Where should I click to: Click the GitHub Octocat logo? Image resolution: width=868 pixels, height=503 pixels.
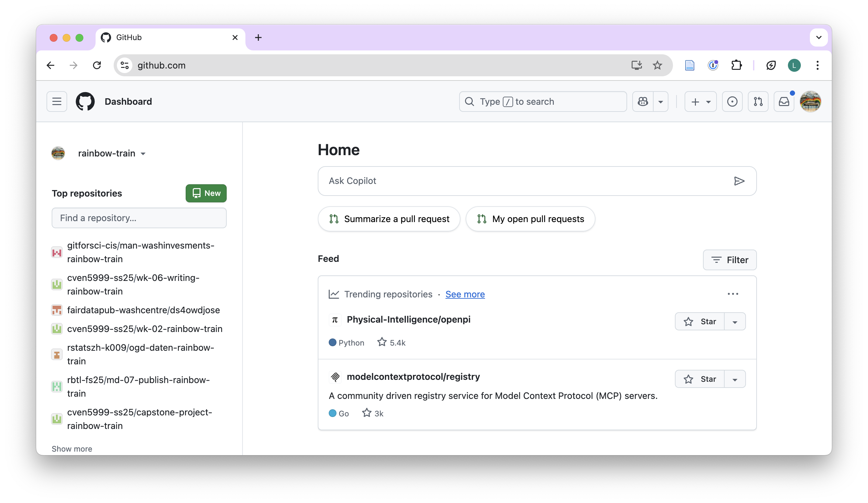coord(85,102)
